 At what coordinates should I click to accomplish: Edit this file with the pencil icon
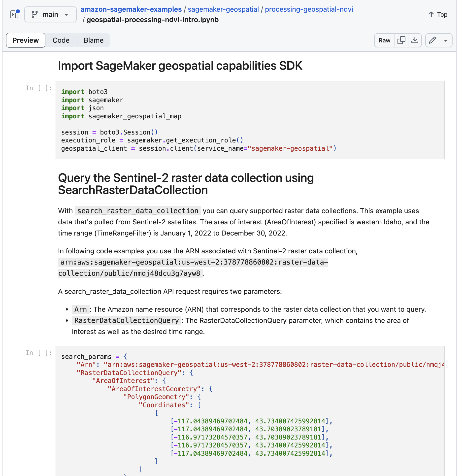432,40
